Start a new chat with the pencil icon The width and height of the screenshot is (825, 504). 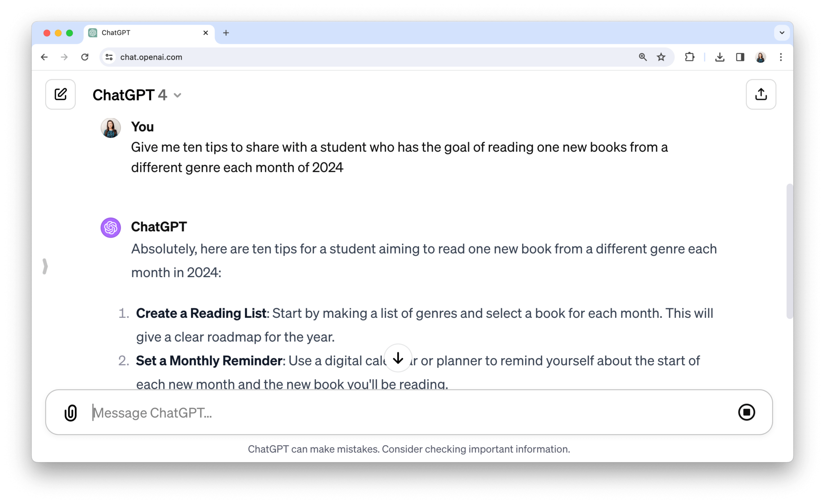(x=60, y=94)
